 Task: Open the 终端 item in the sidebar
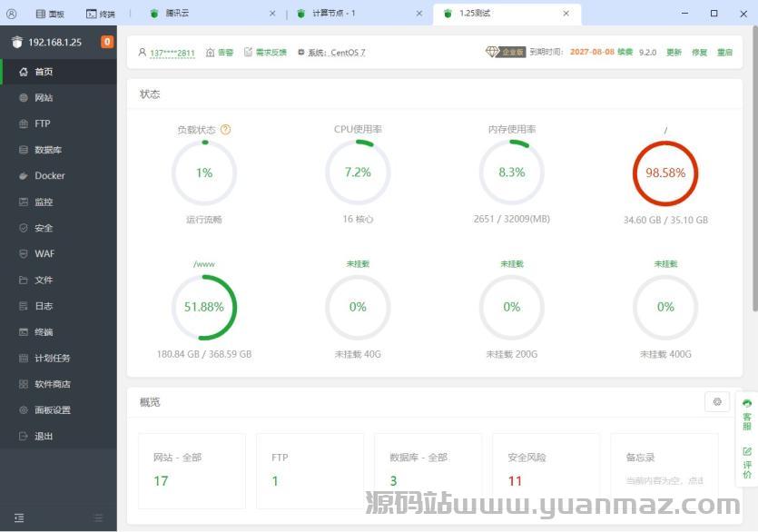58,332
